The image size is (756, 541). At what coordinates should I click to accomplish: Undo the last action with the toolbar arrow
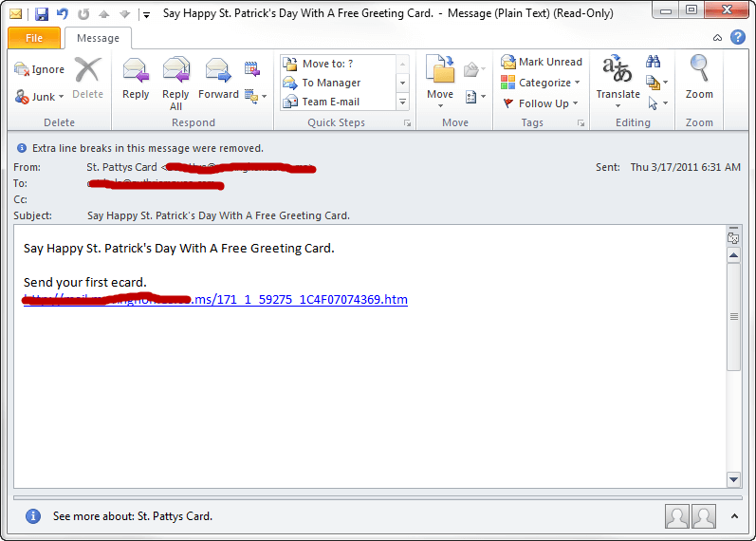pyautogui.click(x=63, y=13)
